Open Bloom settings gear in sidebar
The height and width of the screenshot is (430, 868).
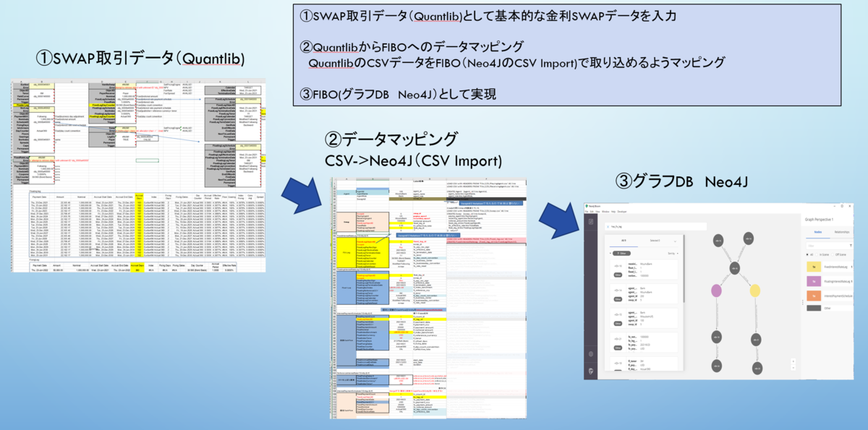coord(591,354)
